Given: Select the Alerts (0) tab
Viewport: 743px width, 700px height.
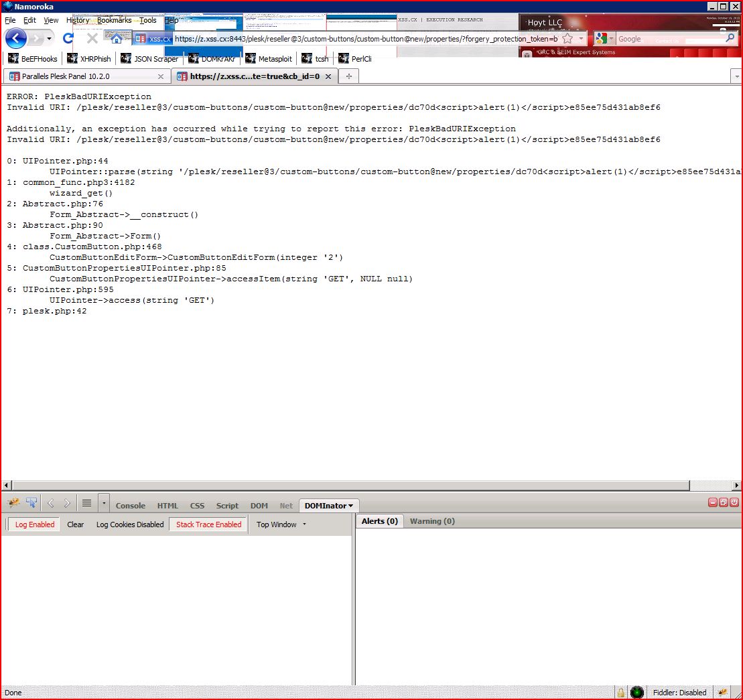Looking at the screenshot, I should pyautogui.click(x=380, y=521).
